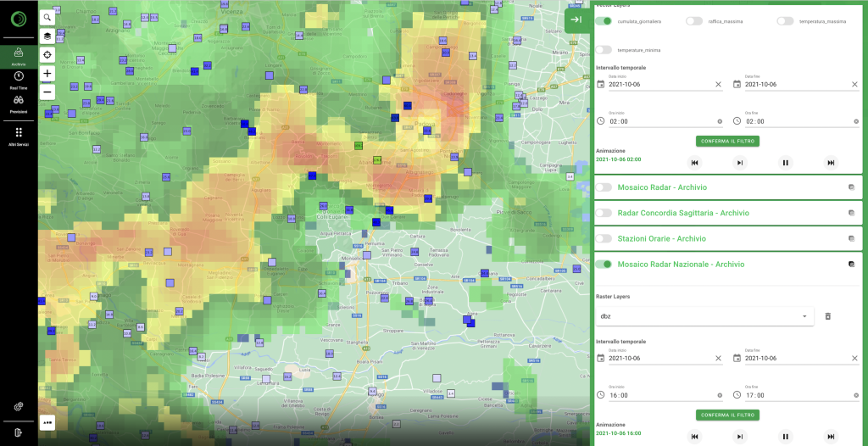The height and width of the screenshot is (446, 868).
Task: Click clock icon beside Ora fine 02:00
Action: click(x=737, y=121)
